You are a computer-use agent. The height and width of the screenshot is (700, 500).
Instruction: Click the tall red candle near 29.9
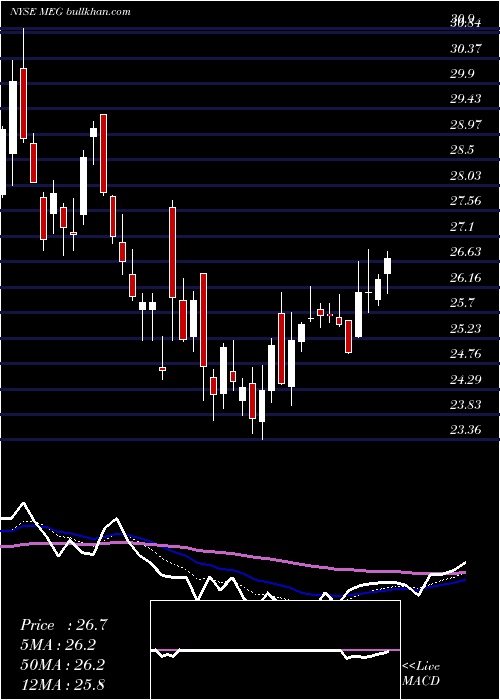(x=23, y=103)
